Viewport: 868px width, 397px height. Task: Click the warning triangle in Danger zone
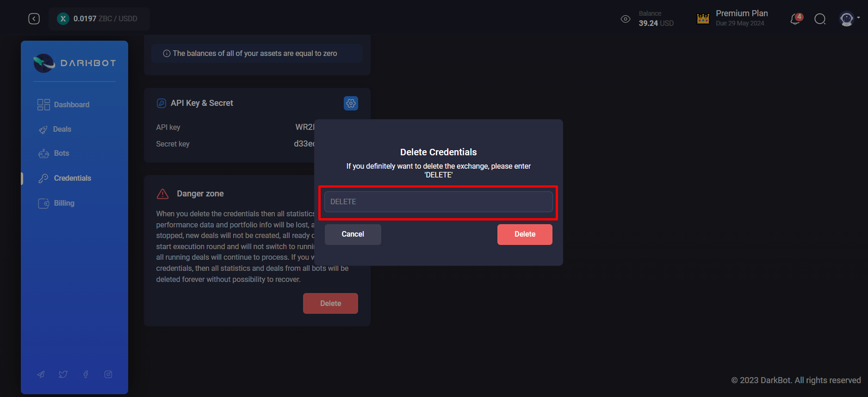(163, 194)
